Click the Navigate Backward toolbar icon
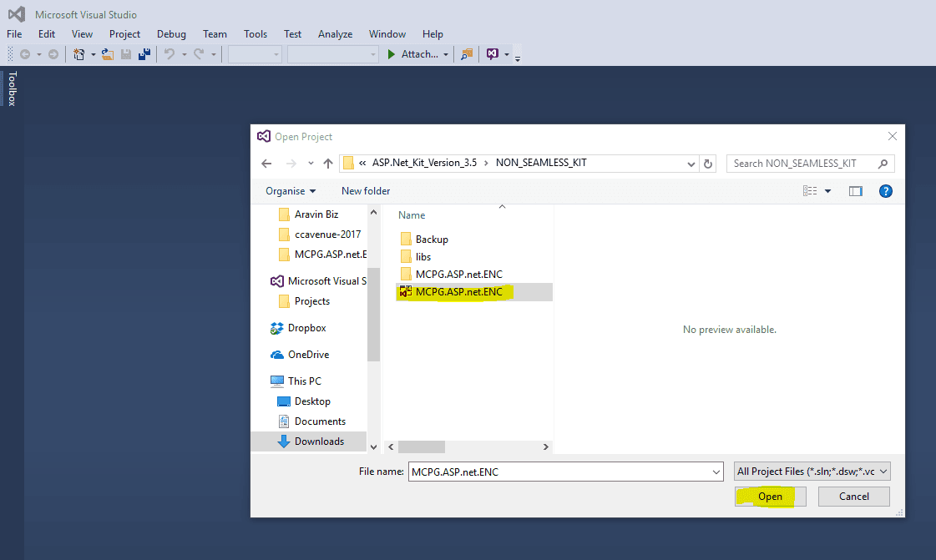This screenshot has height=560, width=936. click(25, 54)
